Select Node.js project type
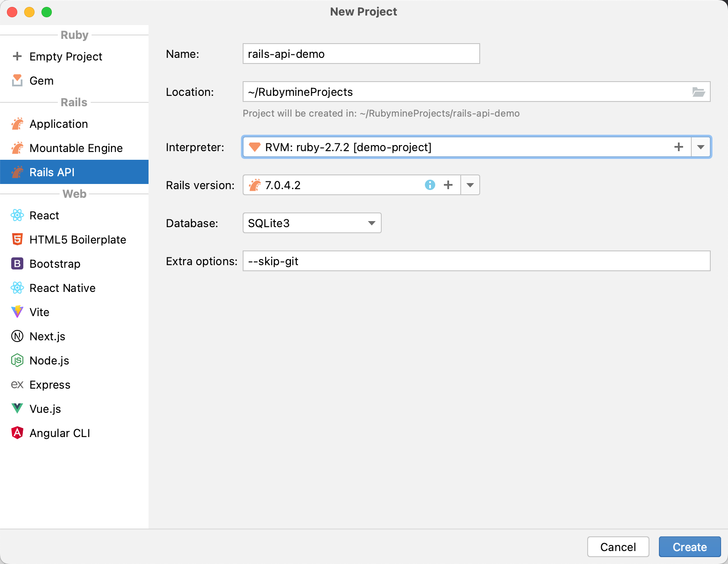Viewport: 728px width, 564px height. [74, 360]
